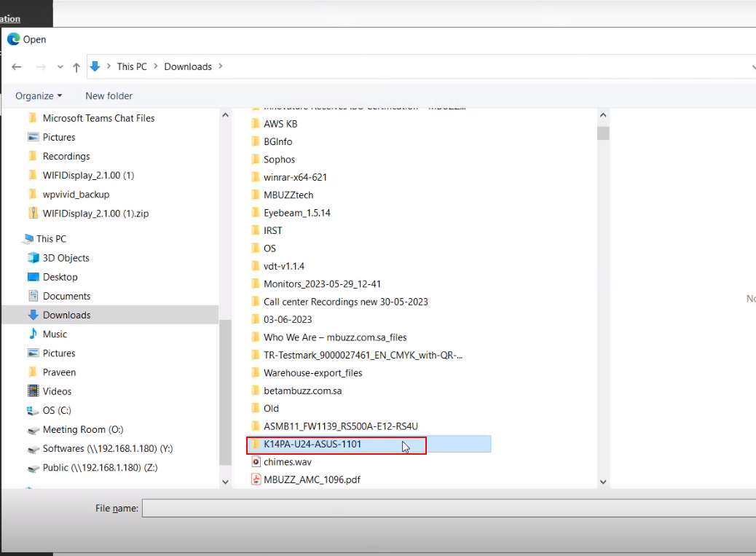Click the Edge icon in Open dialog title
Viewport: 756px width, 556px height.
(x=14, y=39)
